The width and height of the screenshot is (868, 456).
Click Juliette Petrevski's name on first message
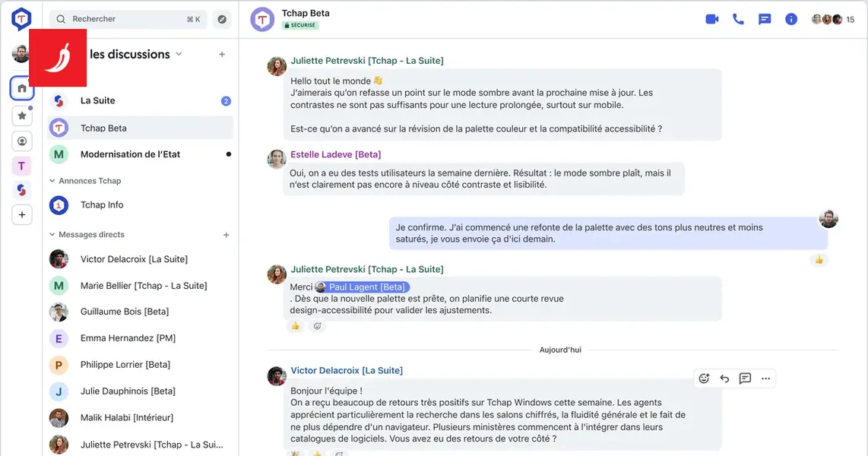click(x=367, y=61)
